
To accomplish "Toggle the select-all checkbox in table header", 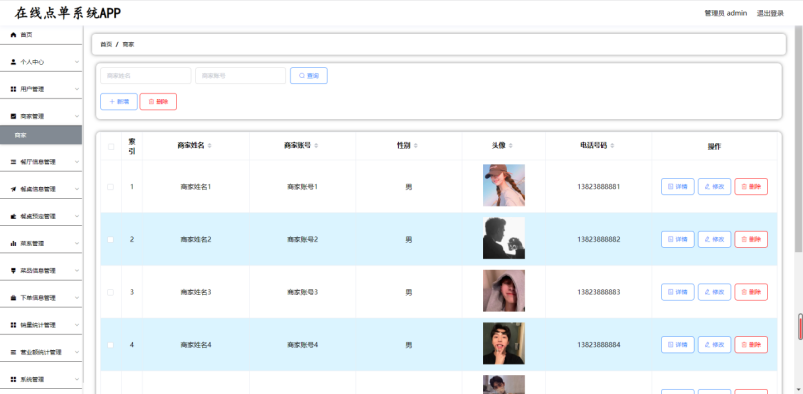I will [111, 147].
